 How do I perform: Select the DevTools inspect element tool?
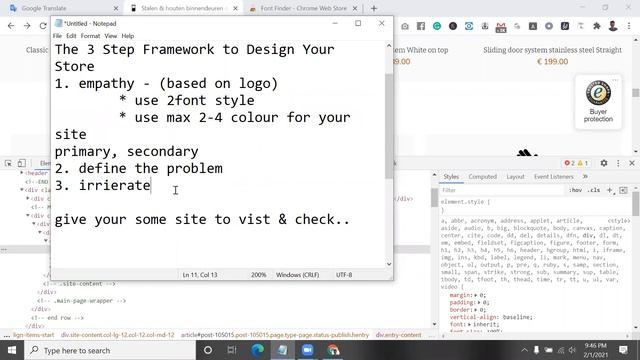[8, 163]
